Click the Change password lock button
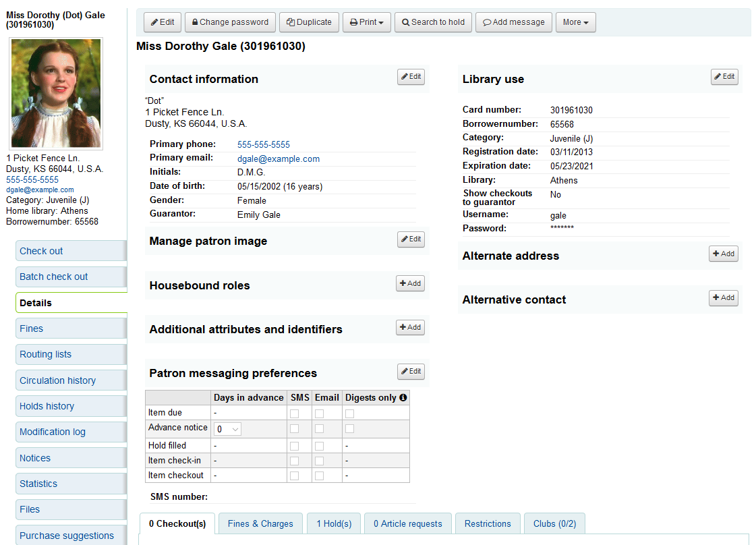 [x=230, y=22]
